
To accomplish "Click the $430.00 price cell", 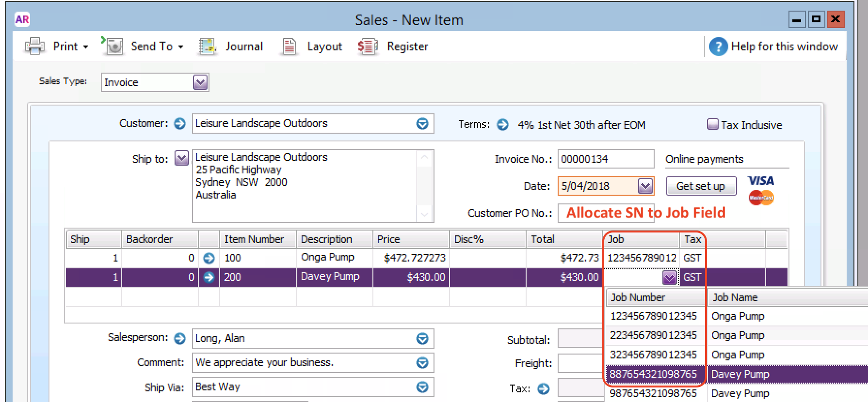I will [x=411, y=277].
